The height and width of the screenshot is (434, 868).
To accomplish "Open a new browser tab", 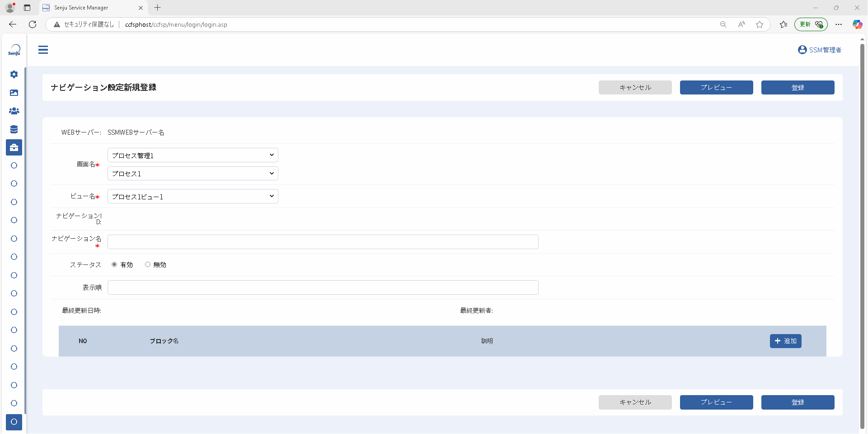I will click(157, 8).
